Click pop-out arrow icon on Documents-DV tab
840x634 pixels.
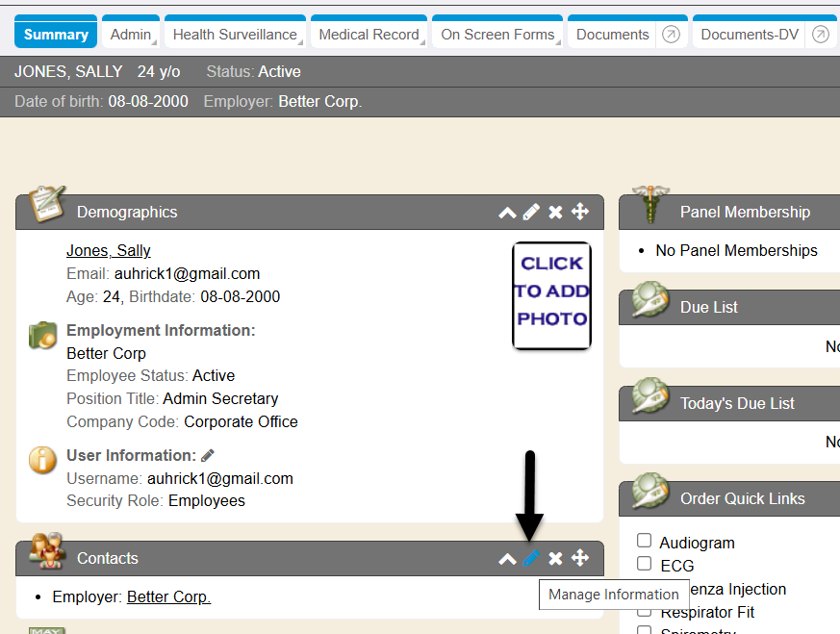(821, 35)
